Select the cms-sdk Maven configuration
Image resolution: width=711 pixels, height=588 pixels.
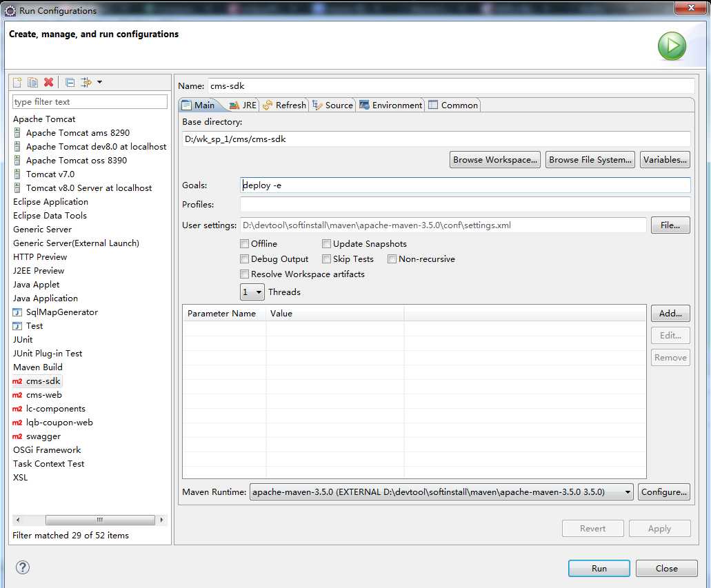click(x=37, y=381)
